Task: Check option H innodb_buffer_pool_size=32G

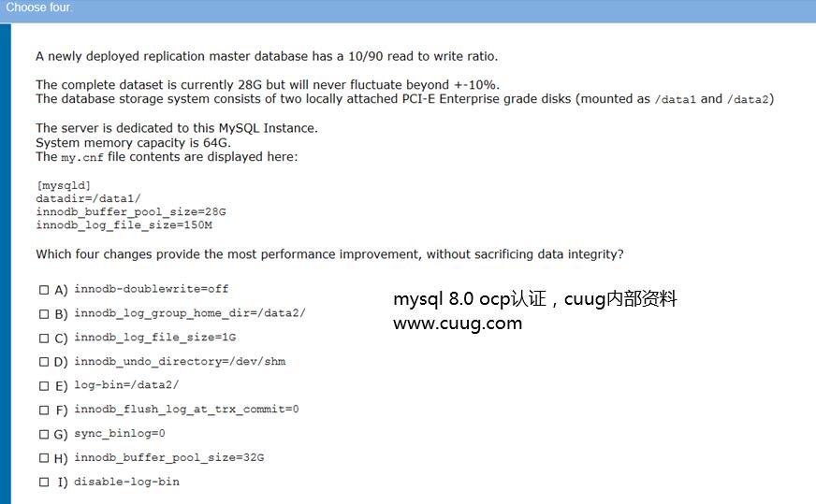Action: [x=44, y=457]
